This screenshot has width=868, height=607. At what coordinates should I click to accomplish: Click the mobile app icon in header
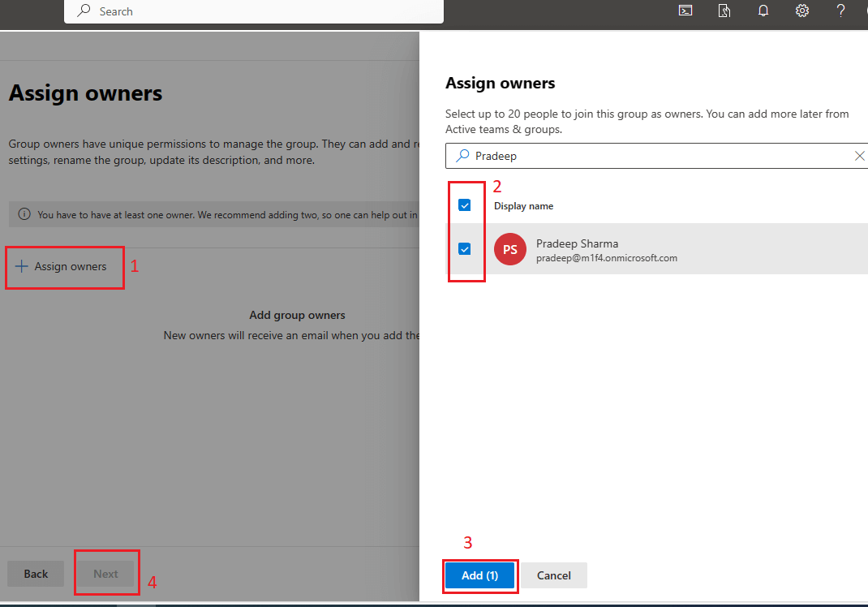[724, 11]
